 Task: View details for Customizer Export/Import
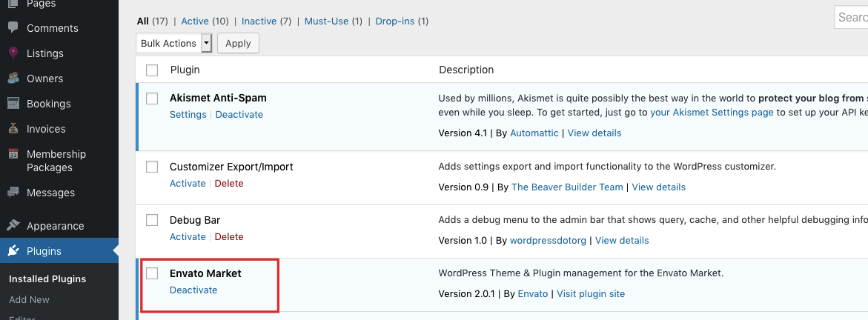click(x=659, y=187)
